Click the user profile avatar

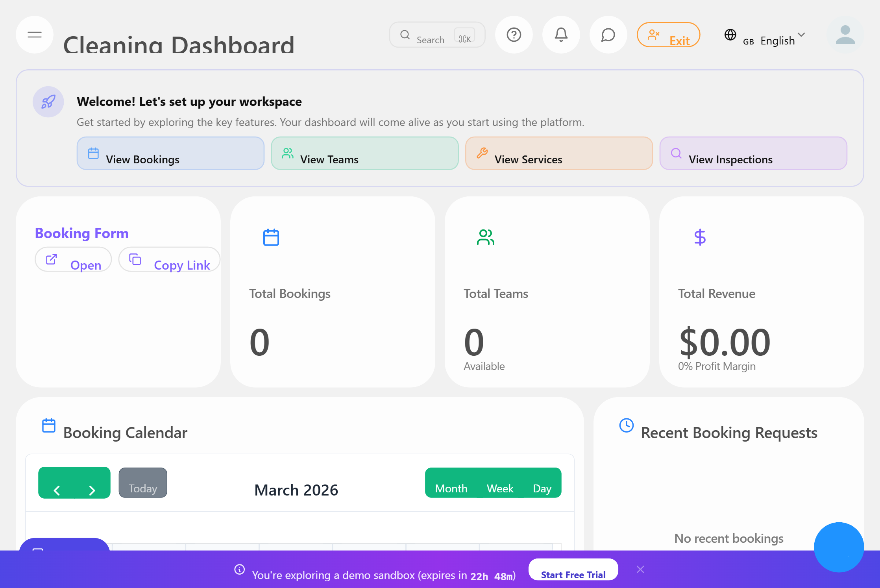(x=845, y=35)
